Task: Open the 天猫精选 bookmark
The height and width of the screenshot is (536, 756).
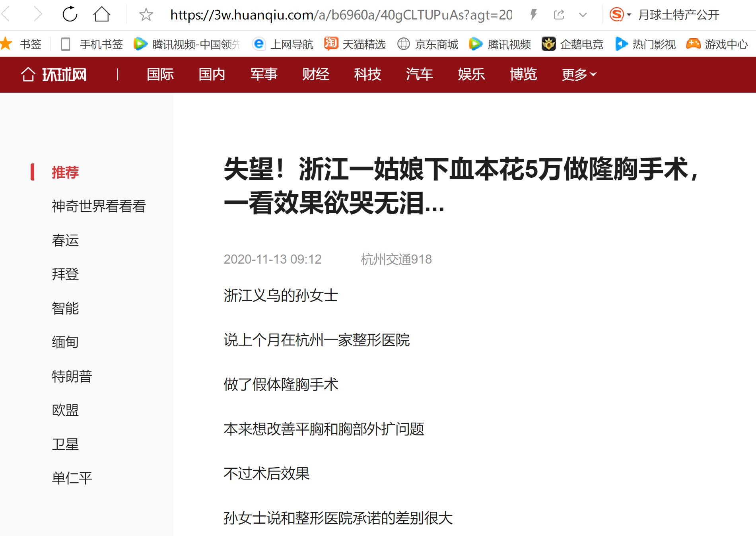Action: pyautogui.click(x=355, y=44)
